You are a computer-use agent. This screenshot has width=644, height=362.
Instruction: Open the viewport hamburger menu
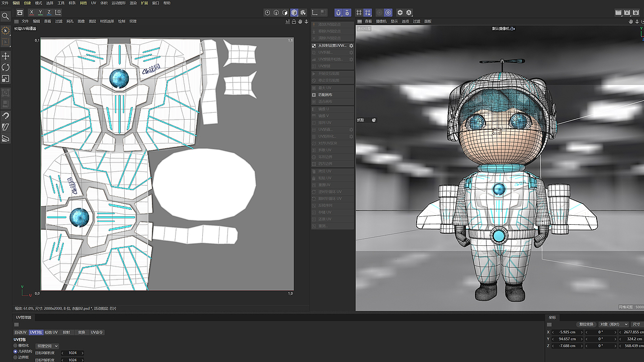(x=359, y=22)
